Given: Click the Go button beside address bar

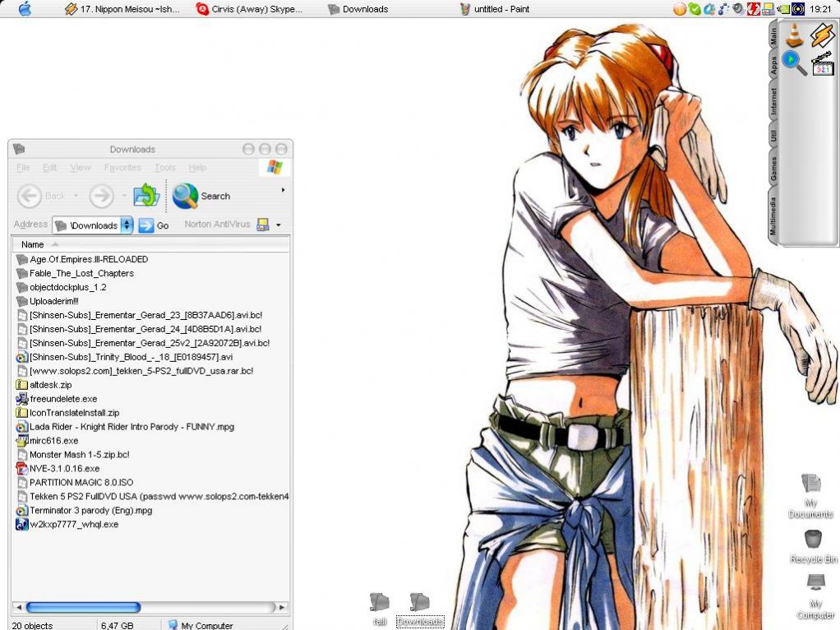Looking at the screenshot, I should point(154,225).
